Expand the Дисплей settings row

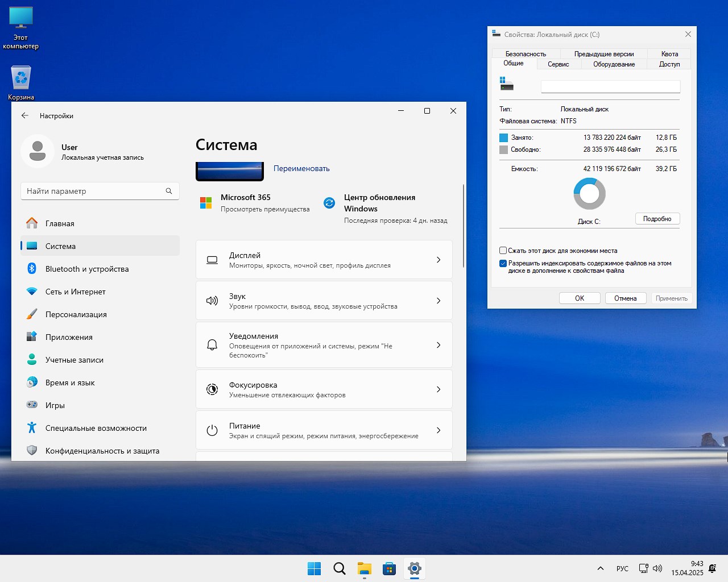tap(324, 260)
